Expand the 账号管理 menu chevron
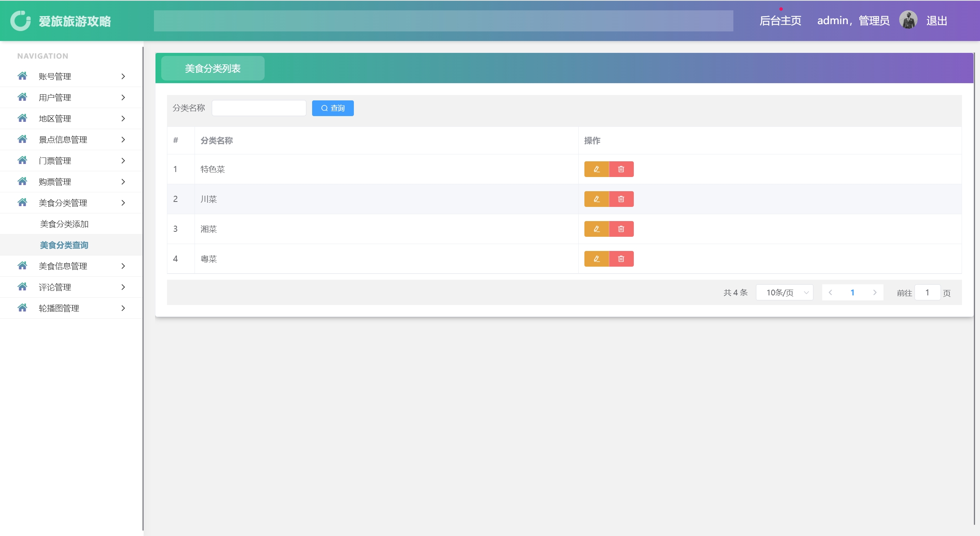 tap(123, 76)
